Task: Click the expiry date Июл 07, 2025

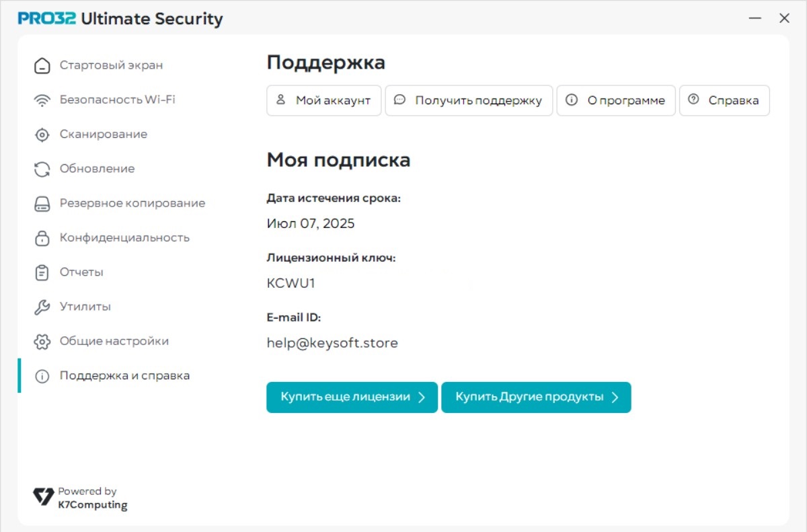Action: (x=311, y=224)
